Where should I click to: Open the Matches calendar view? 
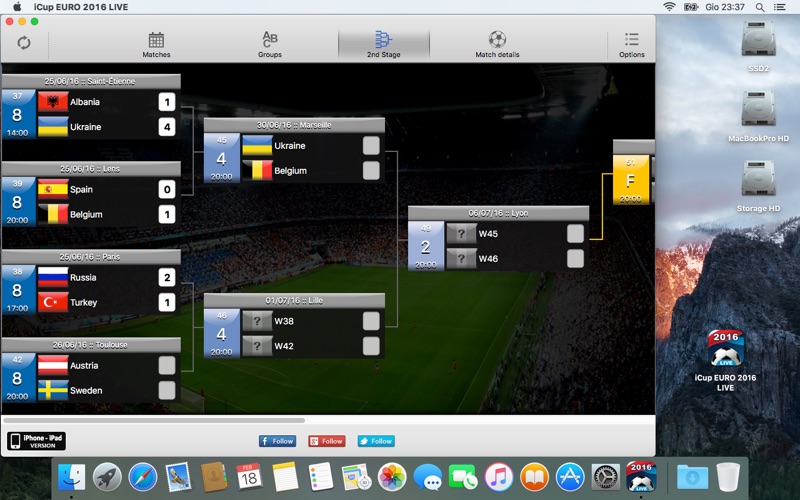coord(156,45)
